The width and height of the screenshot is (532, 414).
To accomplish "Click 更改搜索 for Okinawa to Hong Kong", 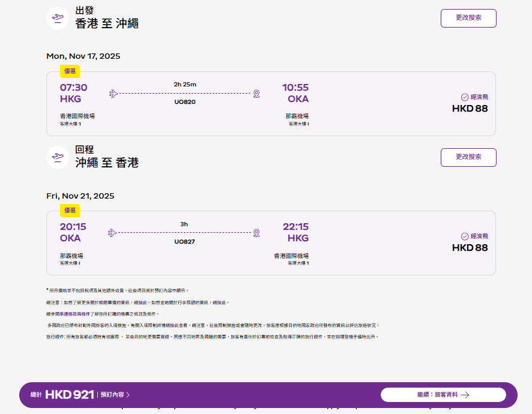I will pyautogui.click(x=468, y=157).
